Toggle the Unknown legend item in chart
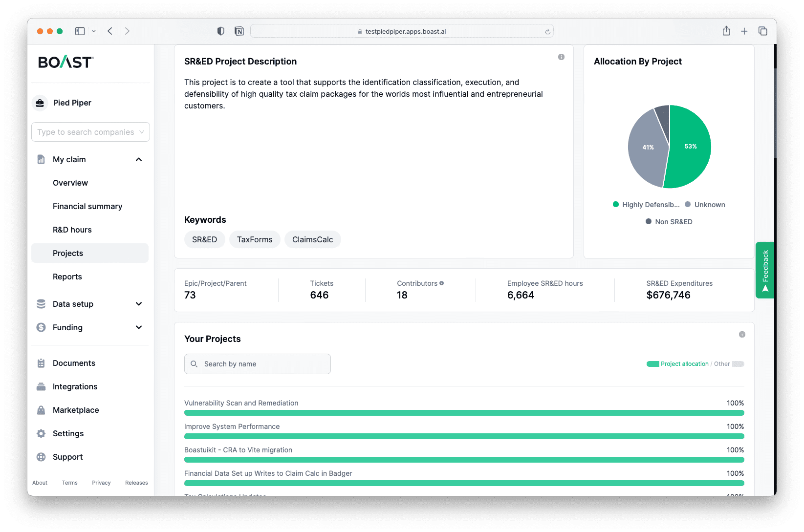This screenshot has width=804, height=532. point(705,205)
